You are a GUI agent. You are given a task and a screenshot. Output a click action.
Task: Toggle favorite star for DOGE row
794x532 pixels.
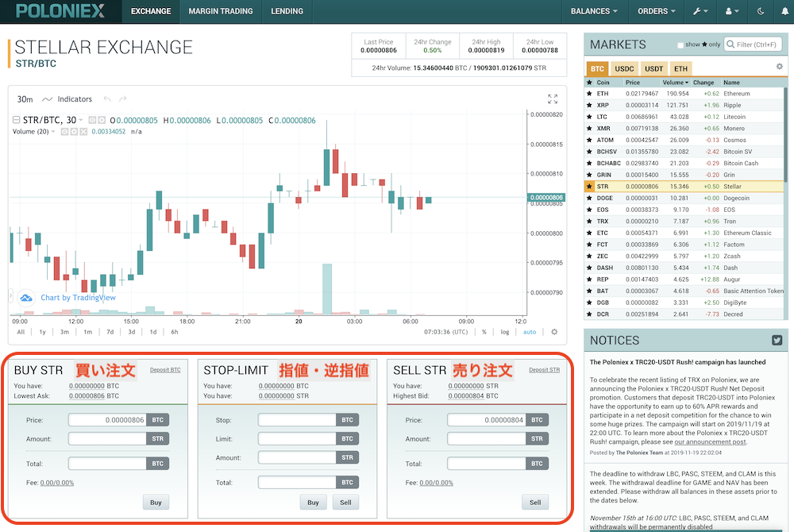(589, 198)
